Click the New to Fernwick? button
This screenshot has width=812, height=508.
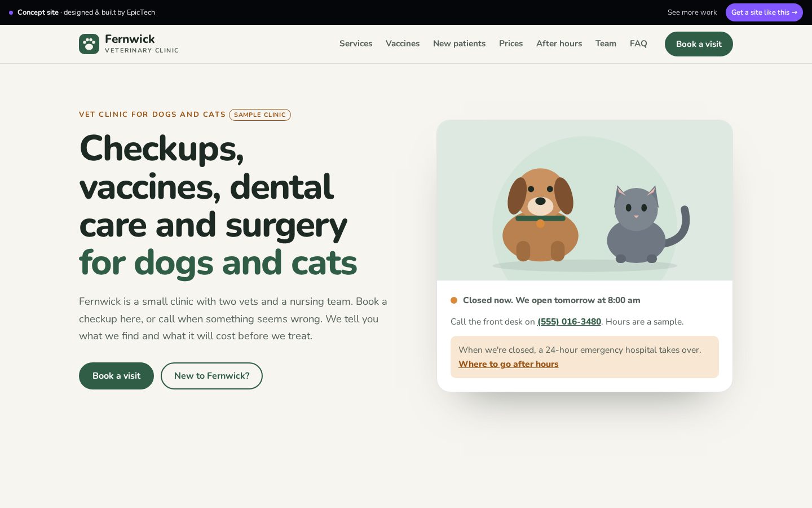211,376
